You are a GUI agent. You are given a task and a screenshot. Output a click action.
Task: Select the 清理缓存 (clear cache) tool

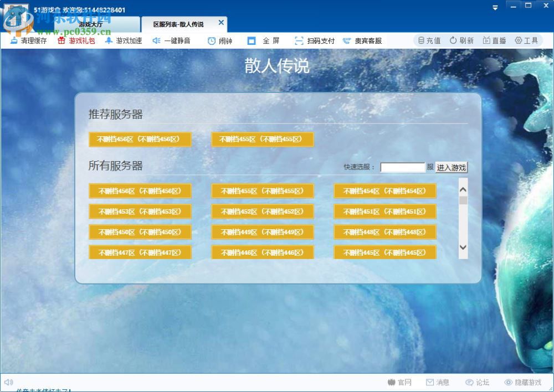click(x=27, y=40)
